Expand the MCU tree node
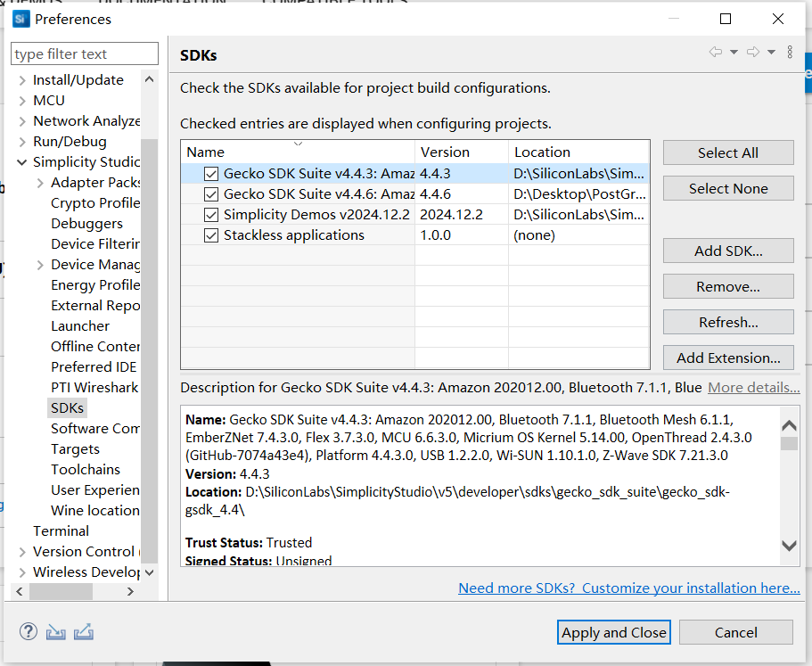812x666 pixels. (22, 101)
